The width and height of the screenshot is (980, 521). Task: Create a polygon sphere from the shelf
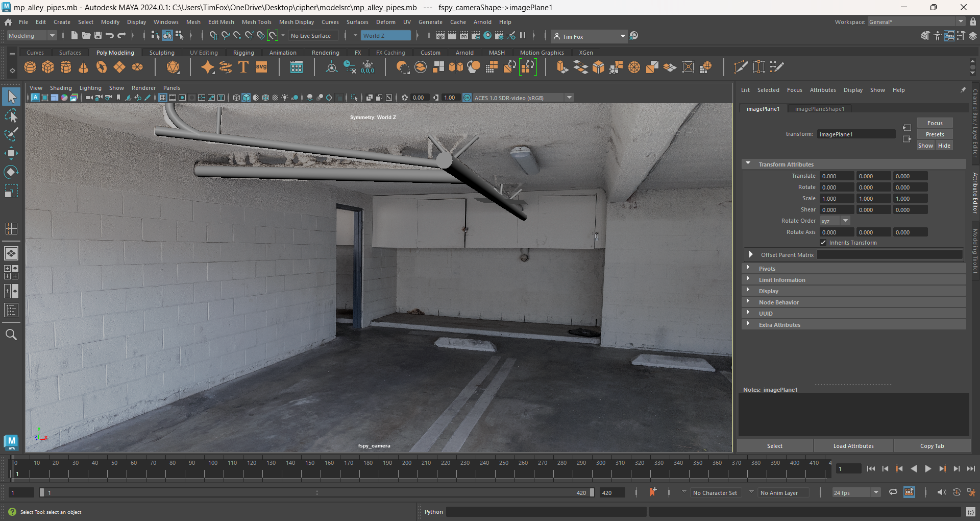coord(30,67)
